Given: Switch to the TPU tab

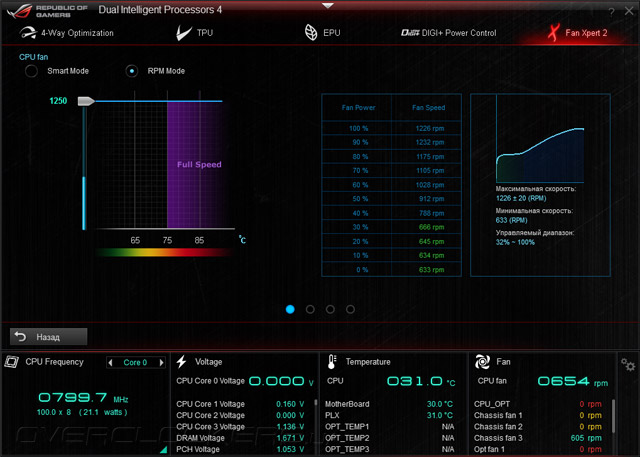Looking at the screenshot, I should click(195, 33).
